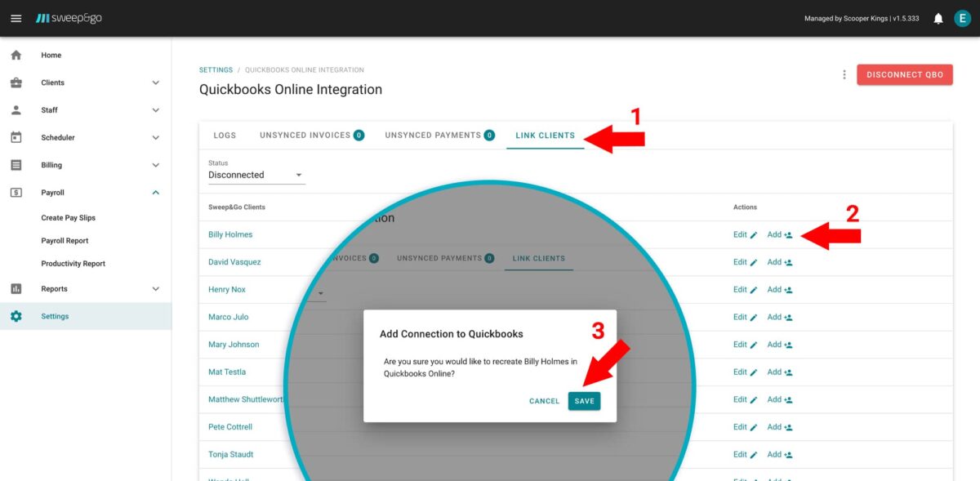Select the Home icon in the sidebar
Screen dimensions: 980x481
(x=16, y=55)
